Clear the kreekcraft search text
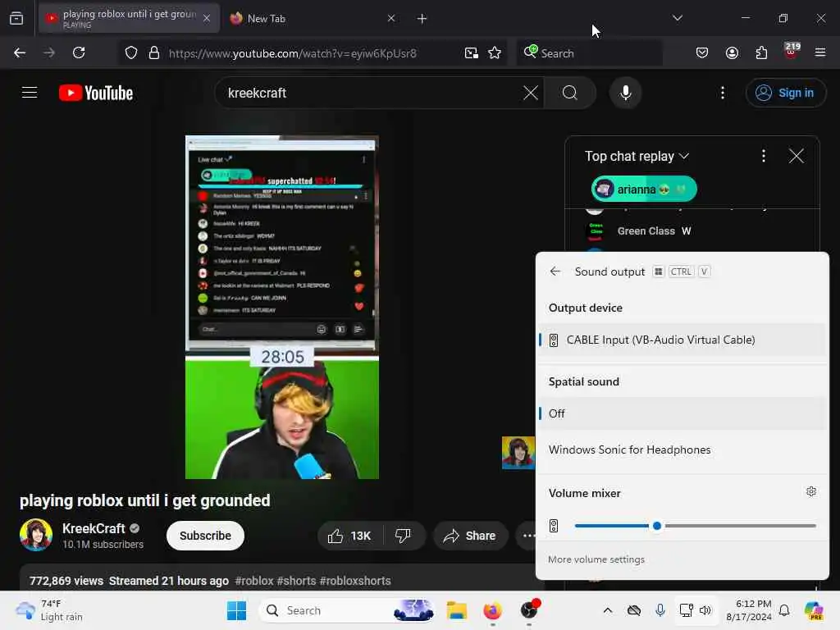 (x=531, y=93)
